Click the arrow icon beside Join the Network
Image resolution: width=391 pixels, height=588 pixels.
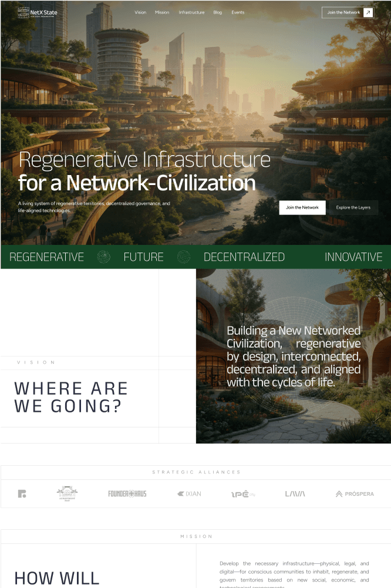click(368, 12)
